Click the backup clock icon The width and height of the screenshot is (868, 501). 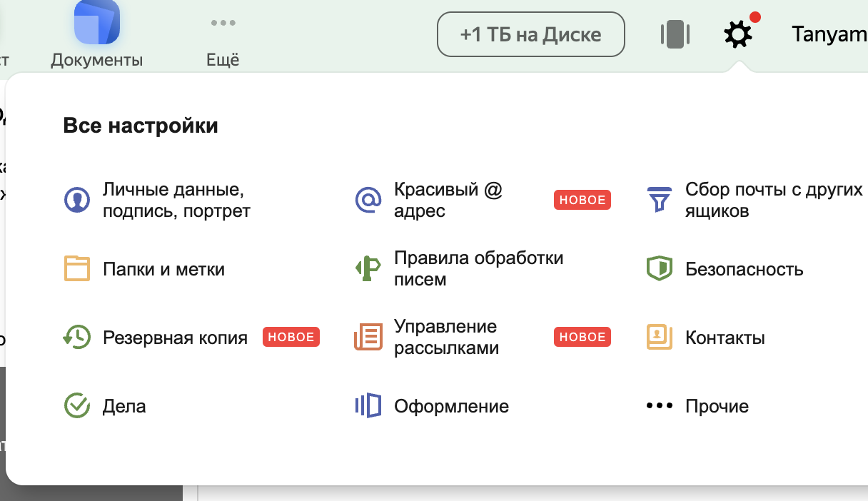click(x=77, y=337)
